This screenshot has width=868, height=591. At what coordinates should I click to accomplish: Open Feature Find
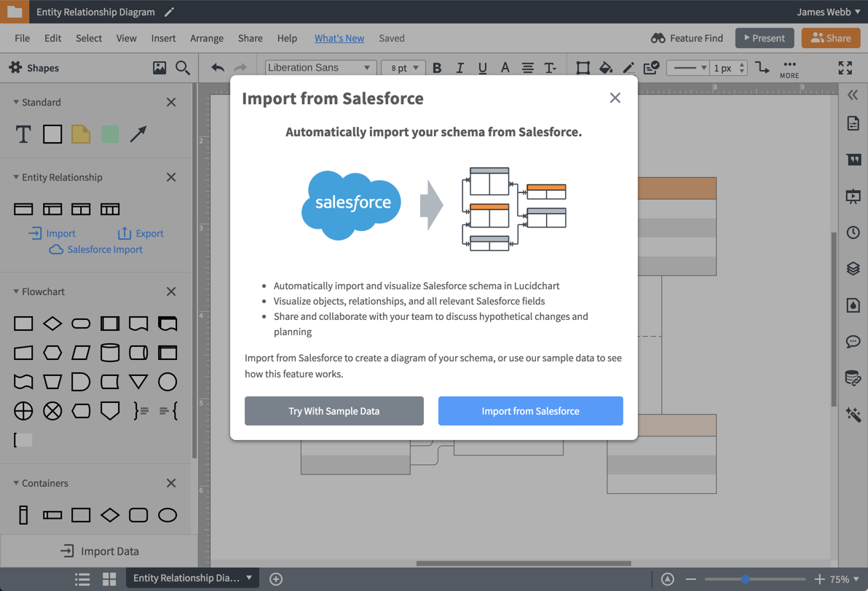pos(685,38)
